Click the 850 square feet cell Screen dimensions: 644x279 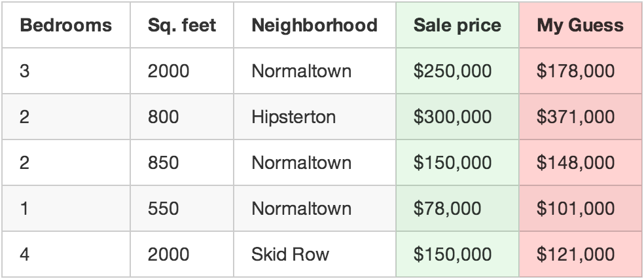click(x=163, y=162)
